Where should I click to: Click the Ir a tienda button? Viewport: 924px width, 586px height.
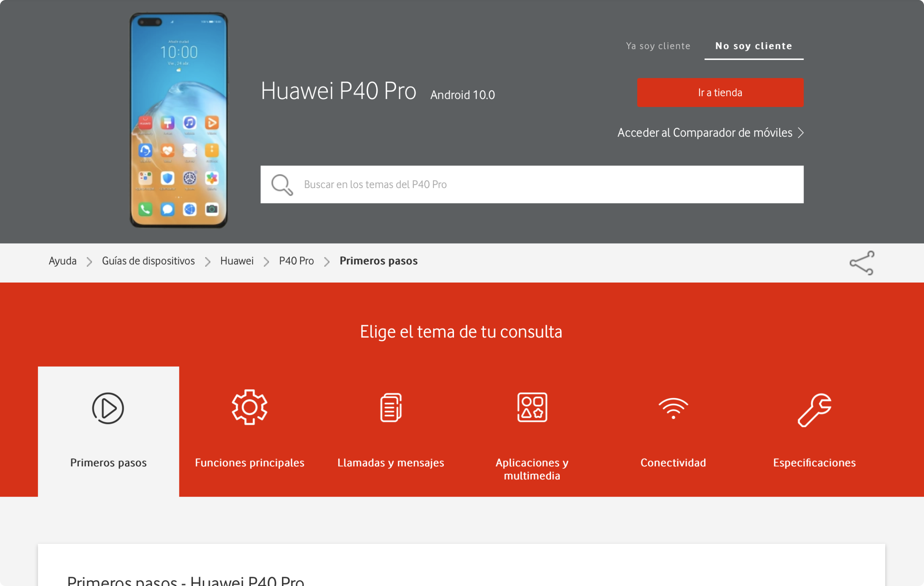point(720,93)
